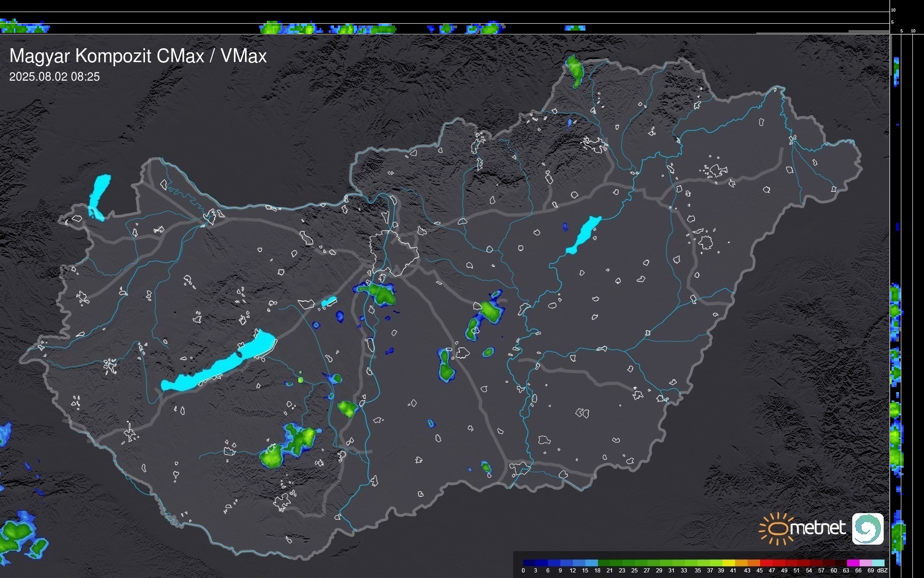Select the darkest blue 0 dBZ swatch
This screenshot has height=578, width=924.
pyautogui.click(x=529, y=563)
